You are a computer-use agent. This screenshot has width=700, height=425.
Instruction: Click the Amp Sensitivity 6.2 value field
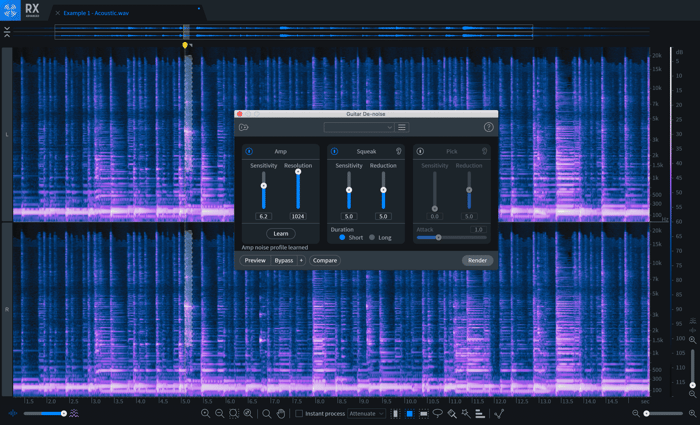[263, 217]
